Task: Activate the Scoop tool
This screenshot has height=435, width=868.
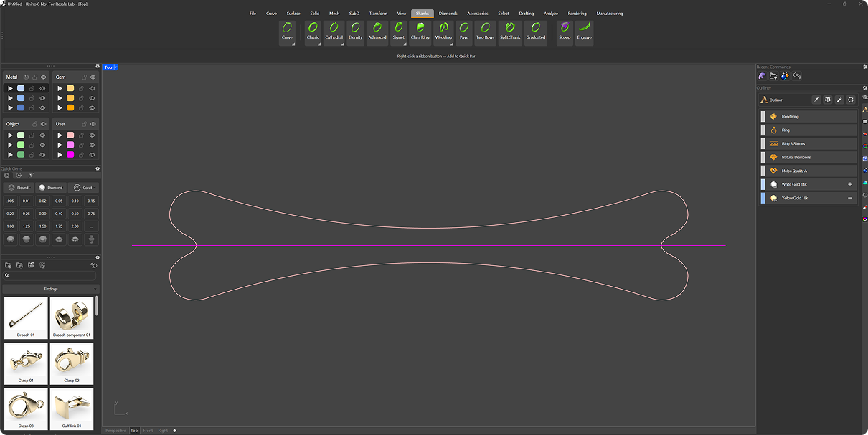Action: point(565,33)
